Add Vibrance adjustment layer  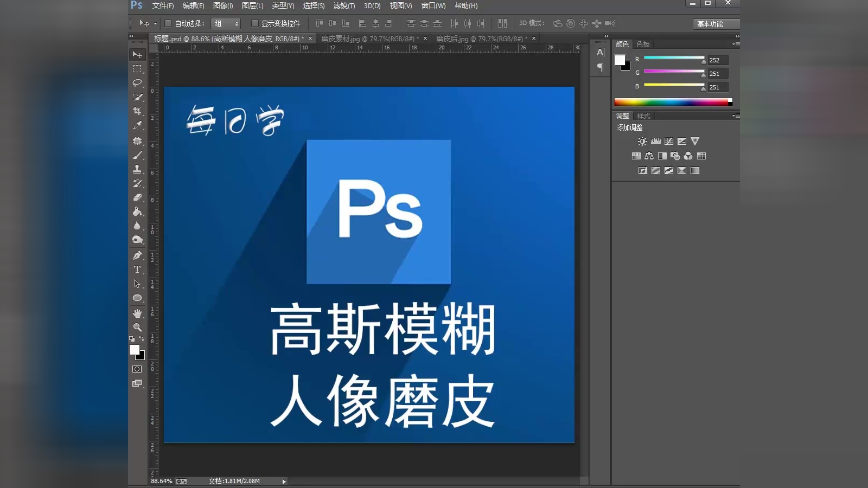pos(695,141)
